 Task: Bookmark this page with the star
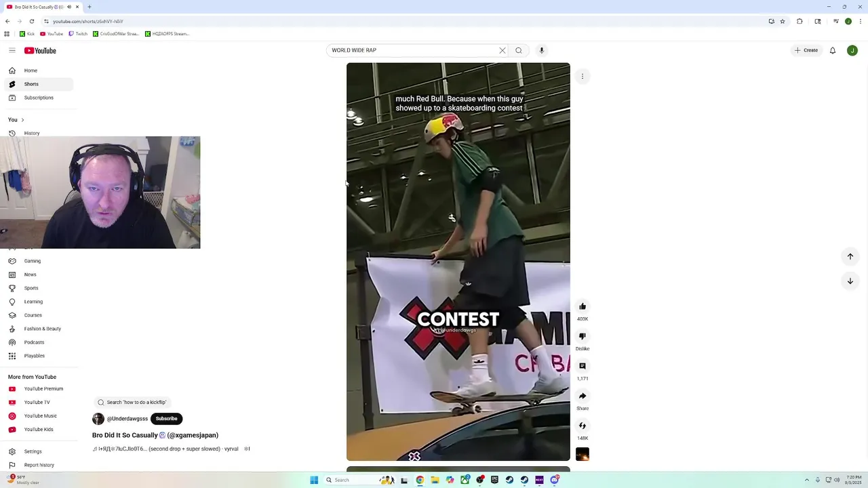783,21
